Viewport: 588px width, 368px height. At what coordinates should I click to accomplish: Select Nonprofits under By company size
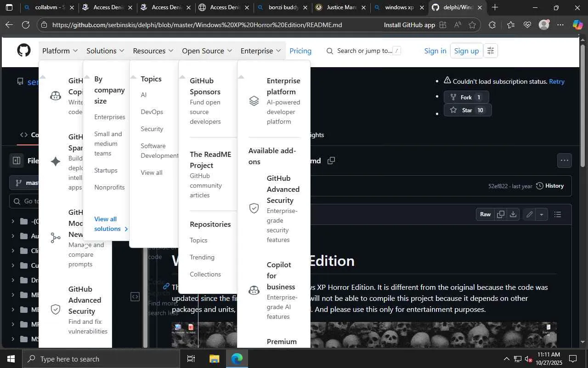point(109,187)
